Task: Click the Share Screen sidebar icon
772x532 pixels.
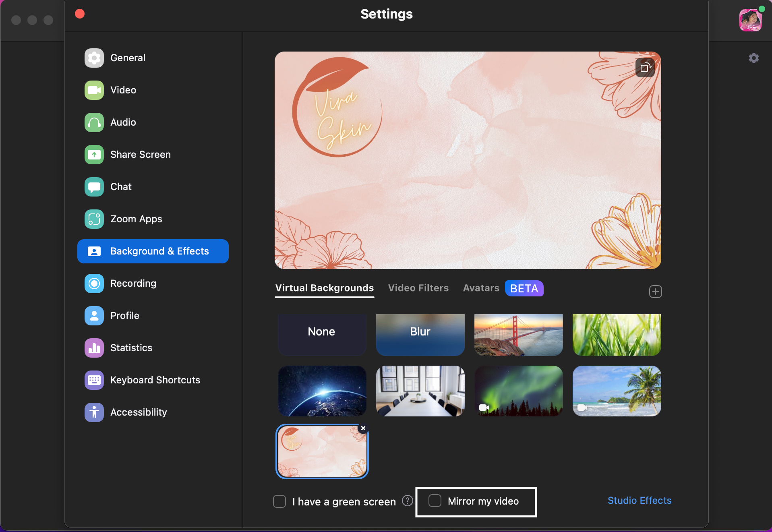Action: 94,155
